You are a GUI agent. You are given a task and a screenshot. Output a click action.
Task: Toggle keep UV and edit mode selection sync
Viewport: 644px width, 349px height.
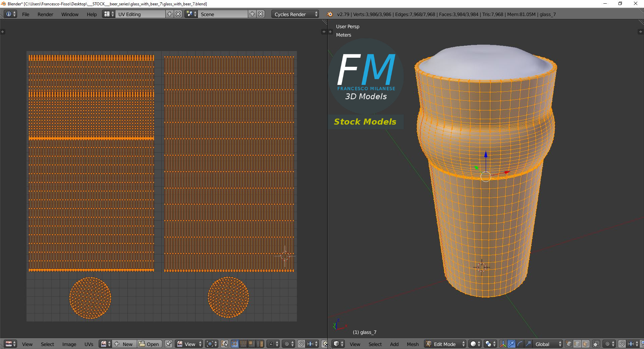tap(224, 344)
